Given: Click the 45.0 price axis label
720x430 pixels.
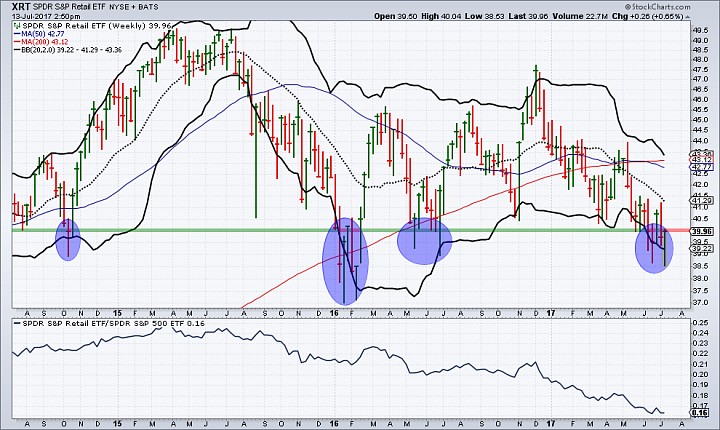Looking at the screenshot, I should tap(700, 119).
